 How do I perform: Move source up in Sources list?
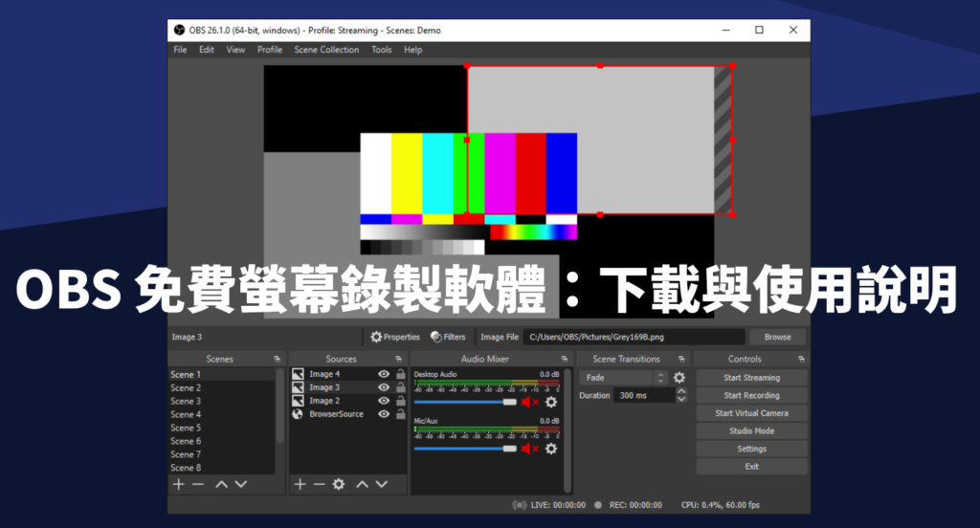click(x=362, y=484)
